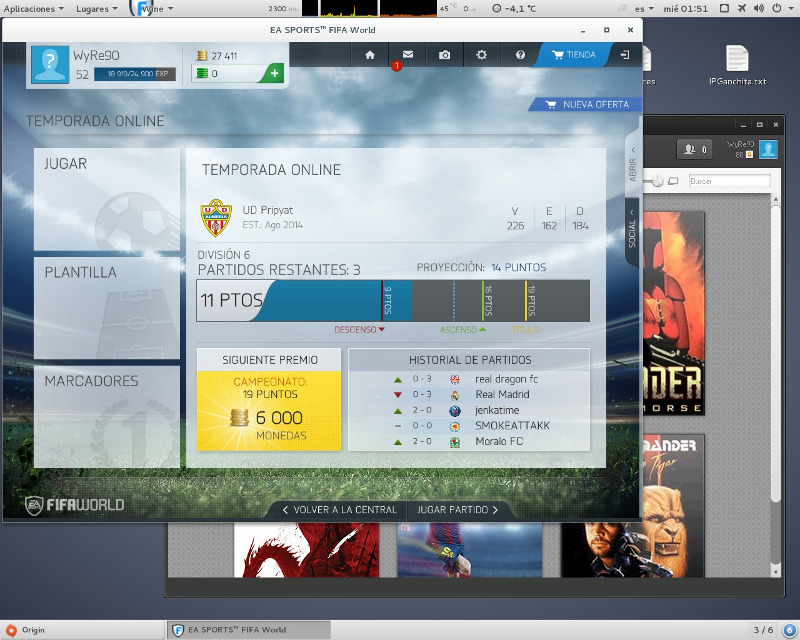800x640 pixels.
Task: Click the window icon in top panel tray
Action: [x=724, y=8]
